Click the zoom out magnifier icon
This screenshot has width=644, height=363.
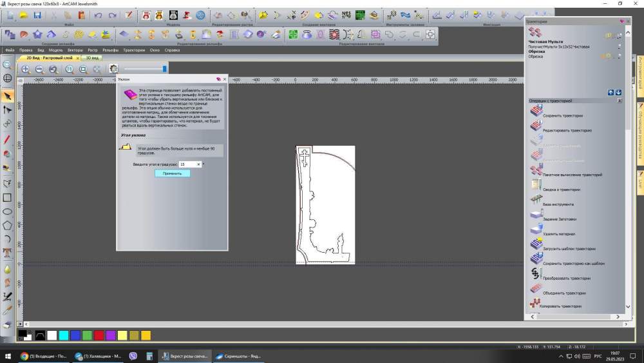(39, 69)
